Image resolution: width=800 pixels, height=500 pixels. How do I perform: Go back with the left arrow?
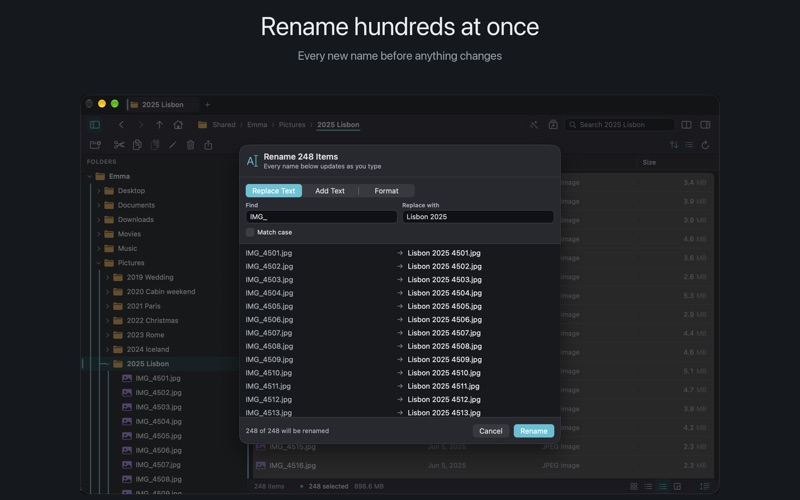(x=121, y=124)
